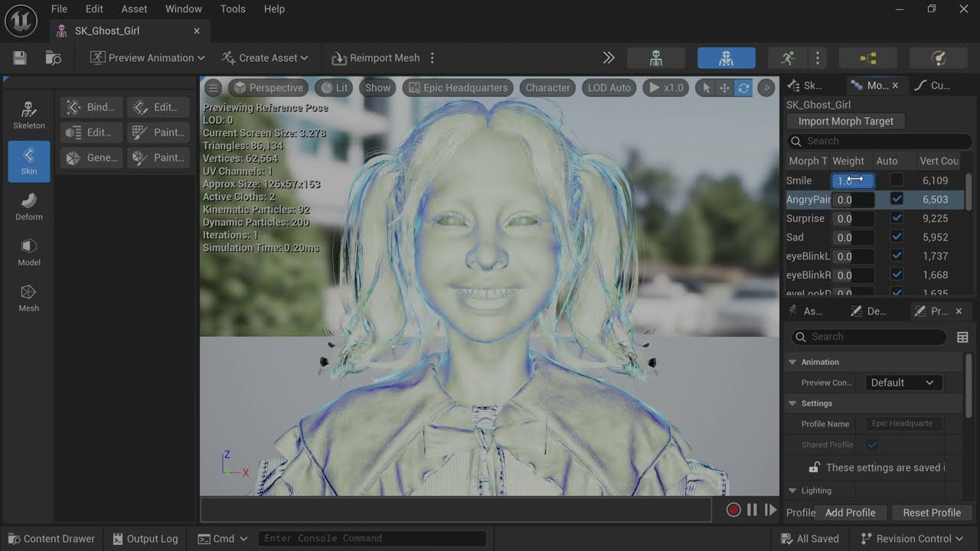Pause the preview playback
The width and height of the screenshot is (980, 551).
752,510
